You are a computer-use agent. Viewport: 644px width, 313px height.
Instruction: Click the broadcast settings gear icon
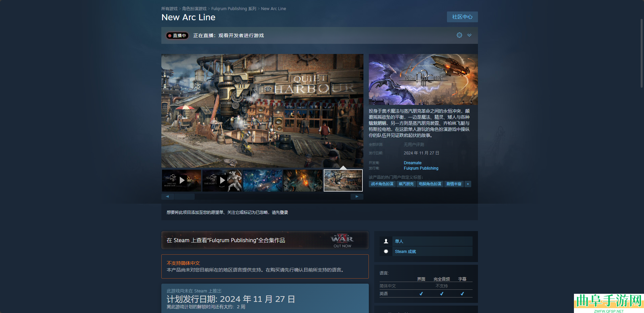point(459,35)
